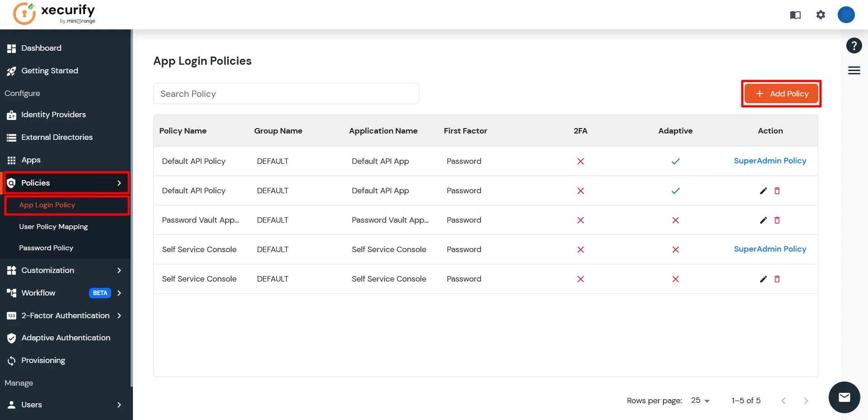This screenshot has width=868, height=420.
Task: Click the Workflow icon
Action: [x=11, y=293]
